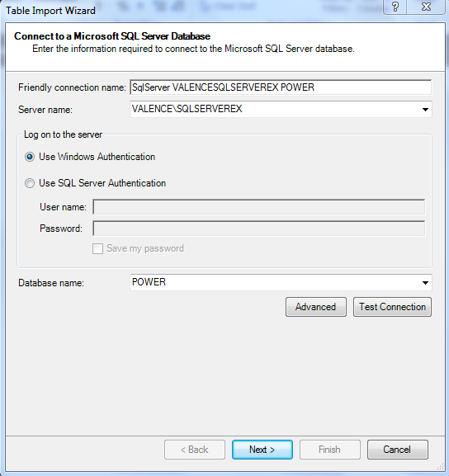Click the 'Server name:' label

click(x=45, y=110)
